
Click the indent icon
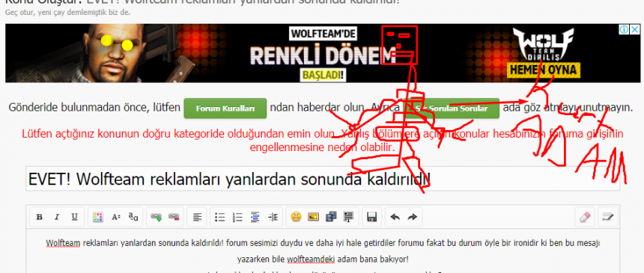273,217
